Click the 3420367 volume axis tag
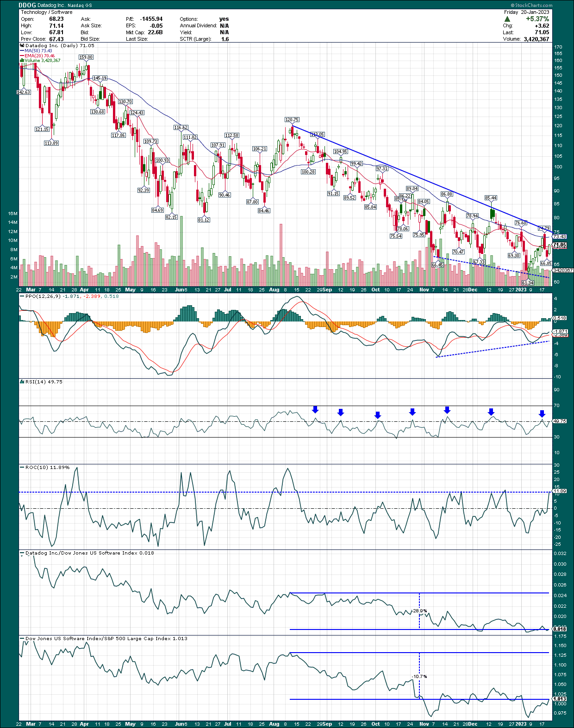 click(x=563, y=270)
